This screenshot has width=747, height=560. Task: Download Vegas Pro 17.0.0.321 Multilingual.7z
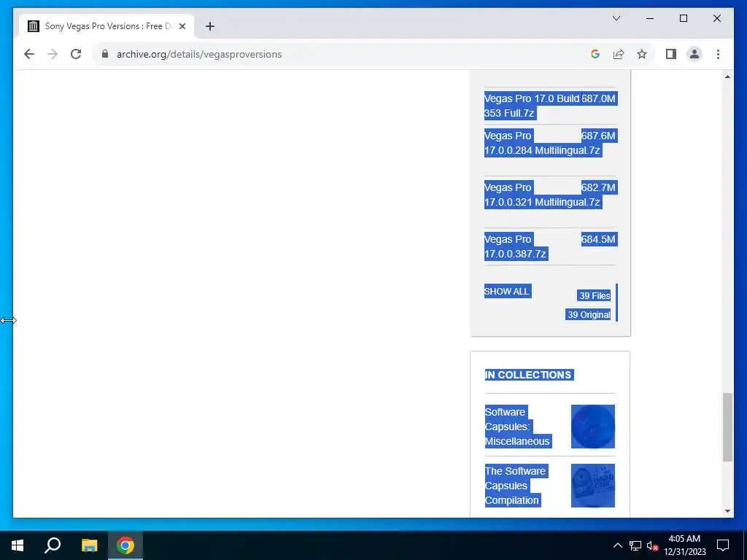coord(542,195)
